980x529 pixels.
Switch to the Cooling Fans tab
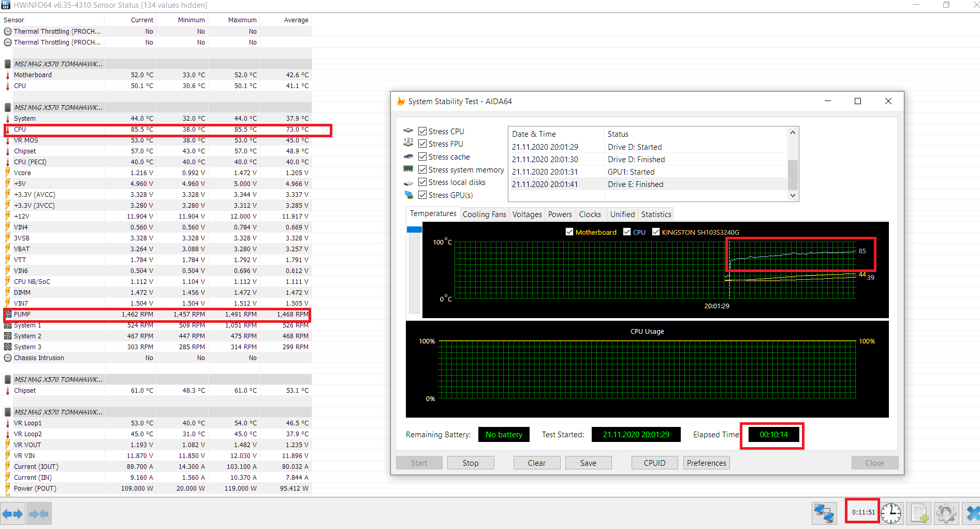tap(484, 214)
